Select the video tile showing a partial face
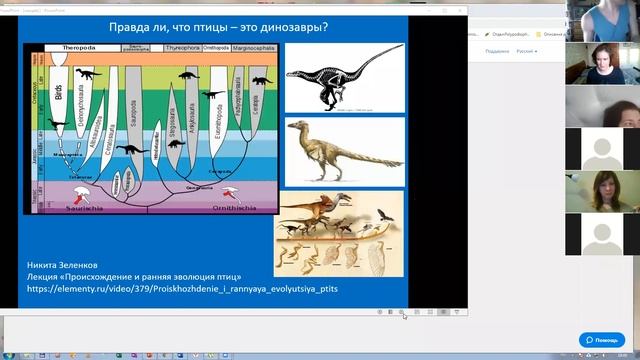This screenshot has height=360, width=640. coord(602,106)
